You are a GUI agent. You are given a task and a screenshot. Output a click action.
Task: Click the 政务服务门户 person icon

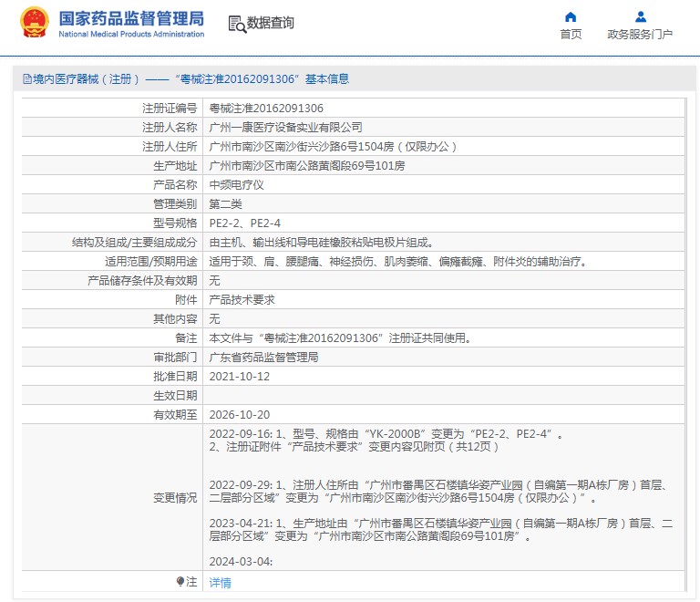[x=640, y=16]
